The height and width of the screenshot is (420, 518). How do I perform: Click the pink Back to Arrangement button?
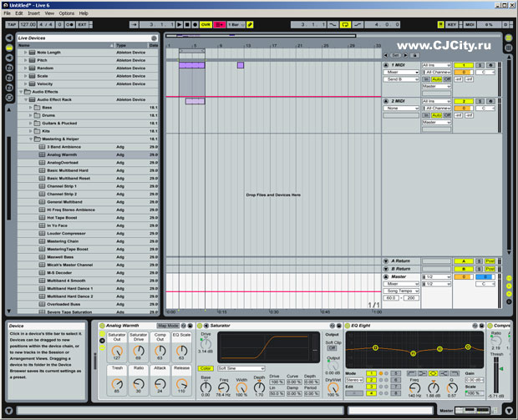tap(220, 24)
